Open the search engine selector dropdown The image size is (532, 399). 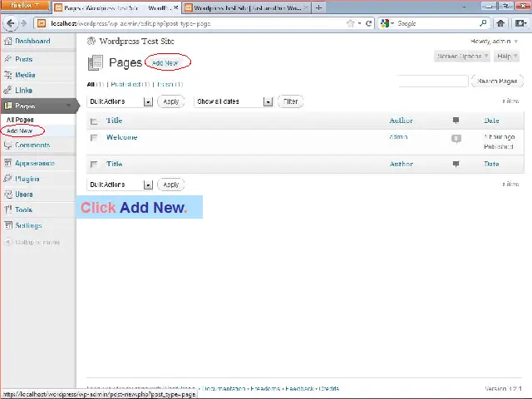pyautogui.click(x=387, y=23)
